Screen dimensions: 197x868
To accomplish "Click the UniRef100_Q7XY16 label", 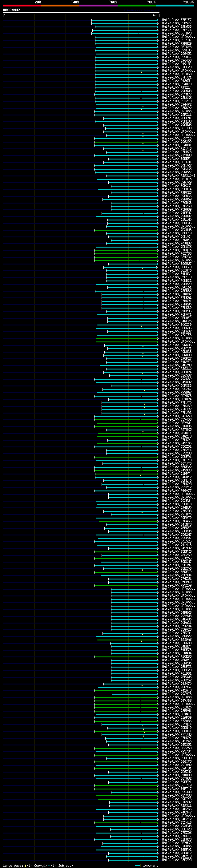I will (x=177, y=139).
